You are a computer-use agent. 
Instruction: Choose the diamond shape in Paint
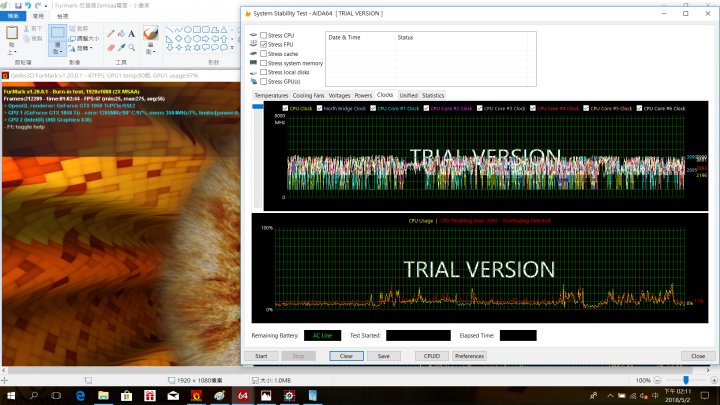point(179,39)
